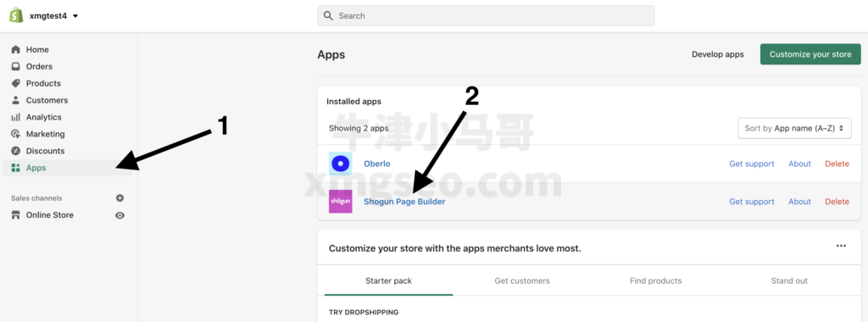Delete the Oberlo app

[x=837, y=164]
